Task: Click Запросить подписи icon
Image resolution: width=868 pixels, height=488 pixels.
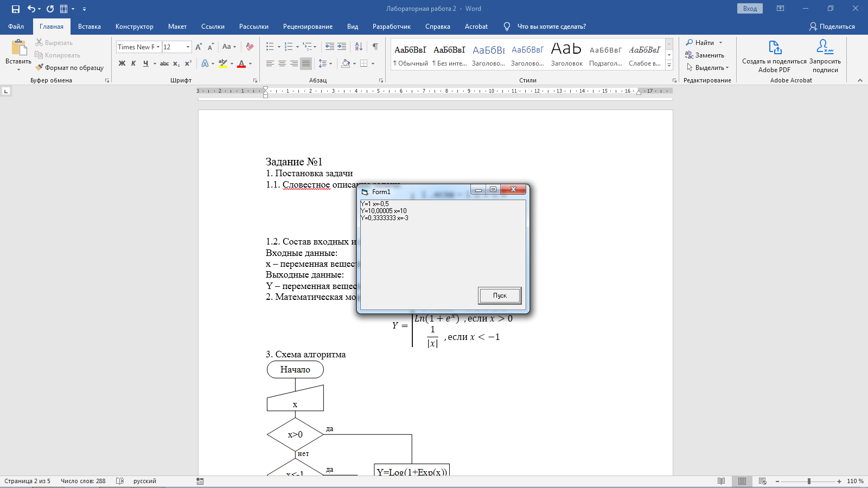Action: 825,56
